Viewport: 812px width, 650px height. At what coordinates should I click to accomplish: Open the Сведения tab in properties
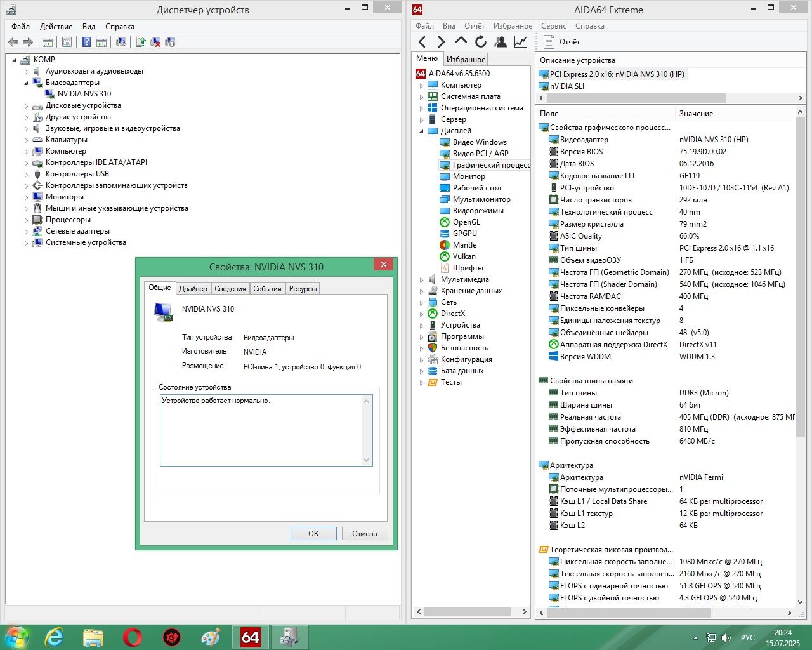230,289
